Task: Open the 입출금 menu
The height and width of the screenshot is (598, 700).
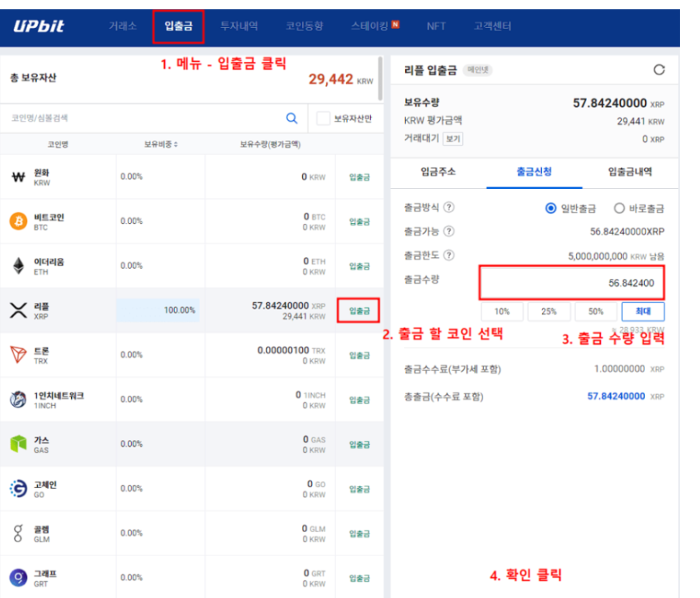Action: (x=179, y=26)
